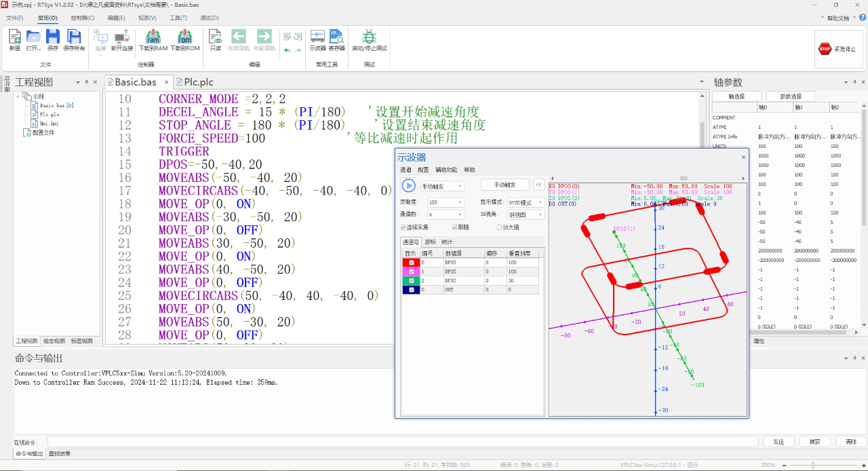Click the redo arrow in the edit group

298,50
